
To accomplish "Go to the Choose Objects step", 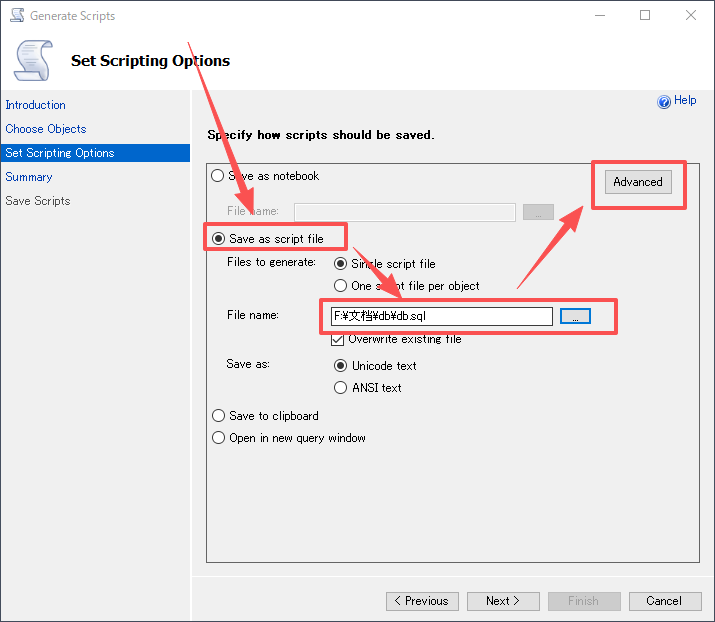I will tap(46, 129).
